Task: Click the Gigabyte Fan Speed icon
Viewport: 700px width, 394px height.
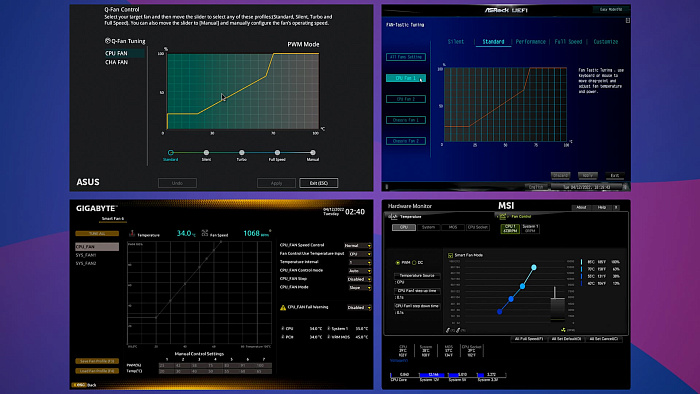Action: pyautogui.click(x=205, y=233)
